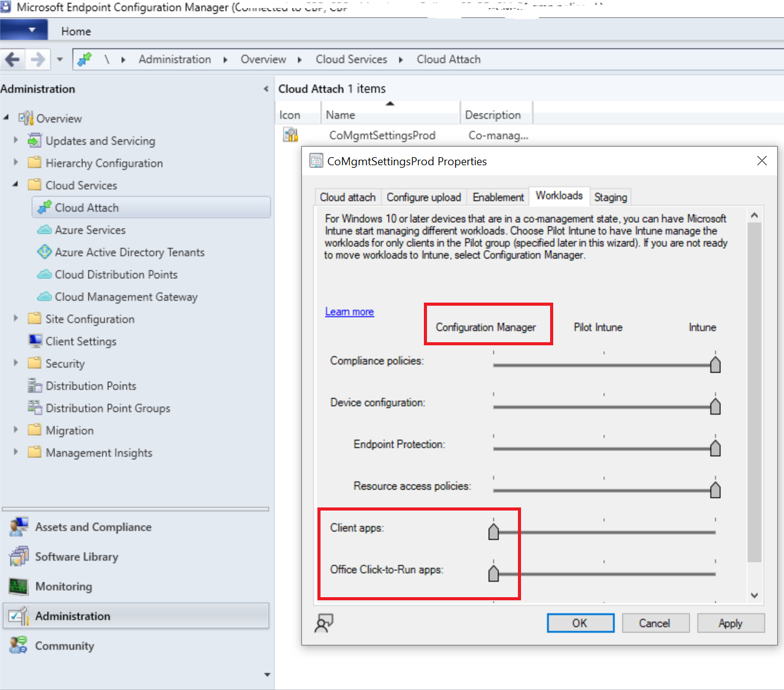This screenshot has height=690, width=784.
Task: Click the Distribution Points server icon
Action: click(x=35, y=386)
